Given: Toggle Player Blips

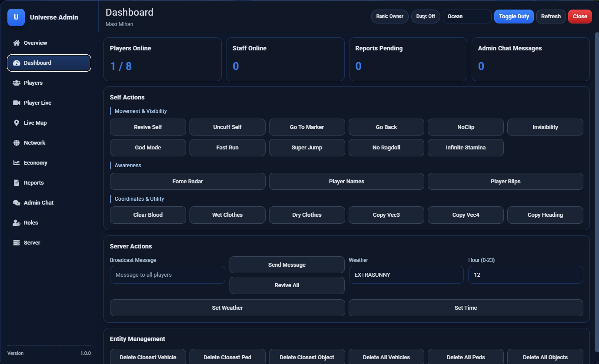Looking at the screenshot, I should (506, 182).
